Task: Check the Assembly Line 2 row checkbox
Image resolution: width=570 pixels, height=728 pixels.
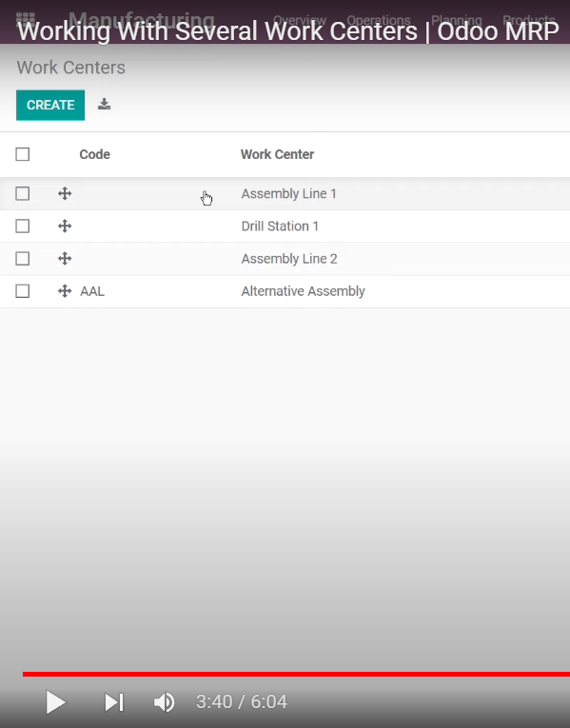Action: (22, 258)
